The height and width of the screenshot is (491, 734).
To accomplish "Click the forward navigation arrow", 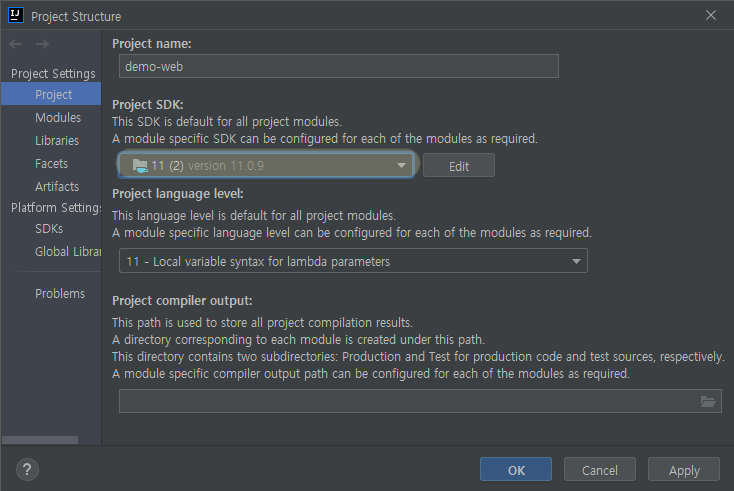I will tap(41, 44).
